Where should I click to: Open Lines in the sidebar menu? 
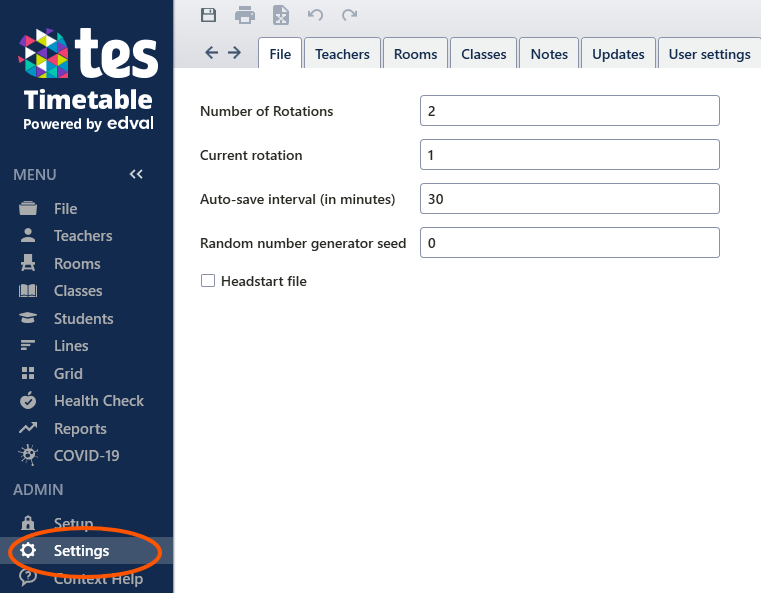[71, 346]
